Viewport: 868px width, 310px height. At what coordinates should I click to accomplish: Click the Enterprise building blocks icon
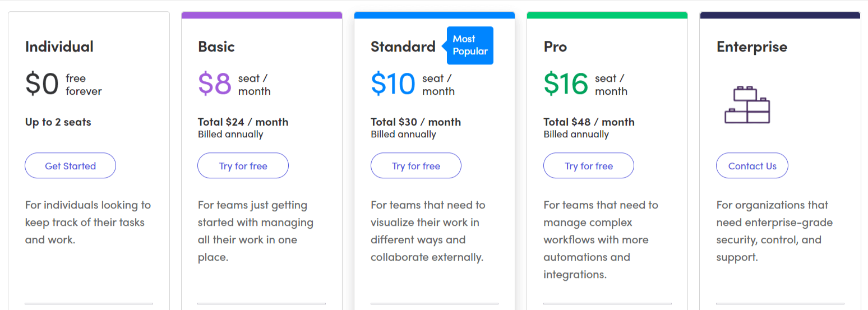pyautogui.click(x=747, y=105)
